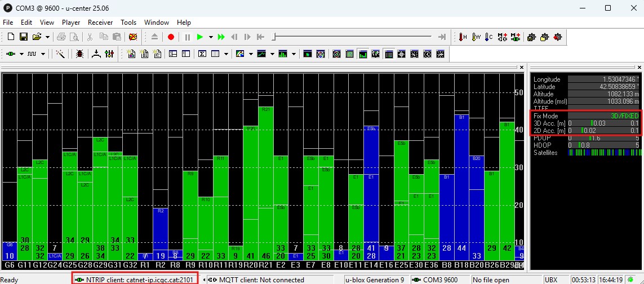This screenshot has width=644, height=284.
Task: Click the Warmstart (W) receiver icon
Action: click(x=476, y=37)
